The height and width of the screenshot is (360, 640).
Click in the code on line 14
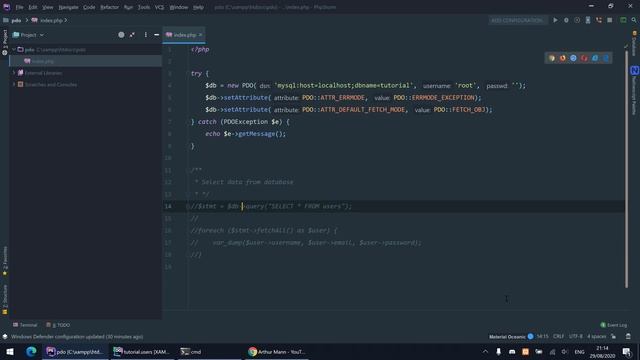click(x=271, y=206)
